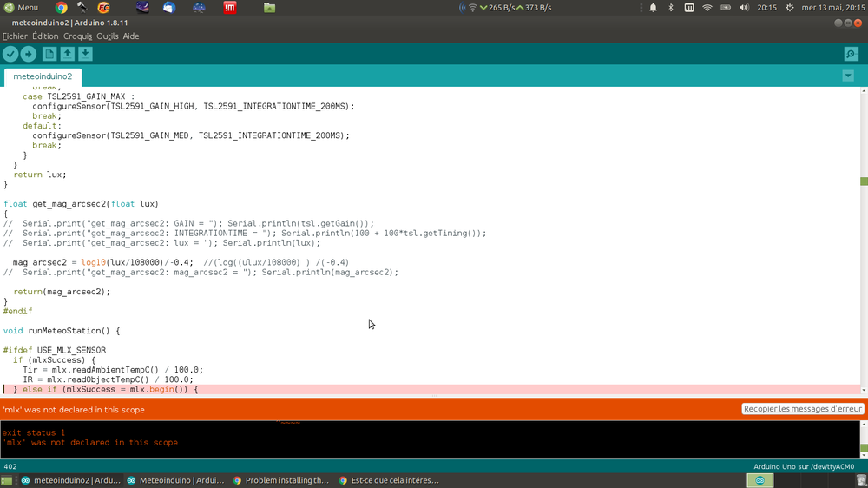Click the 'return lux;' line

click(40, 175)
